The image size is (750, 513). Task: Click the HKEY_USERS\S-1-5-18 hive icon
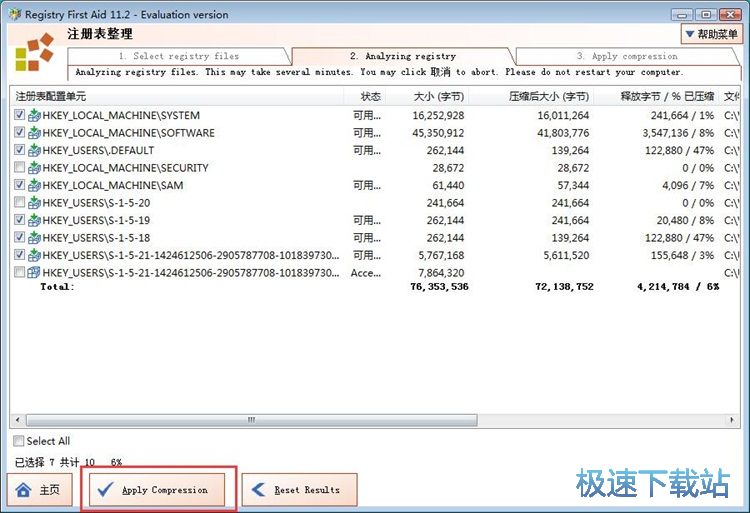[34, 238]
